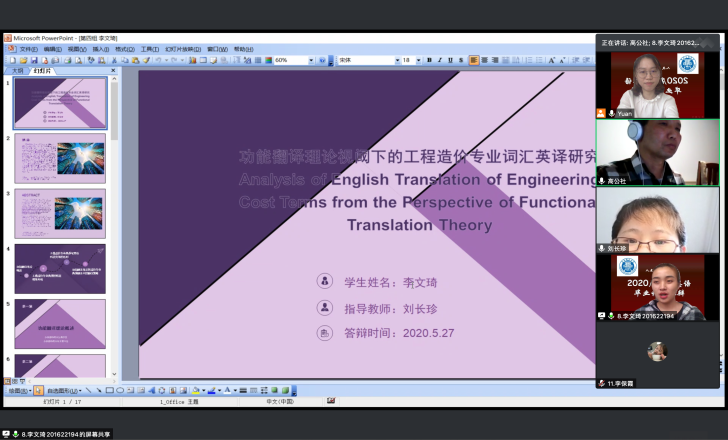Click the Bold formatting button
Image resolution: width=728 pixels, height=440 pixels.
[429, 60]
